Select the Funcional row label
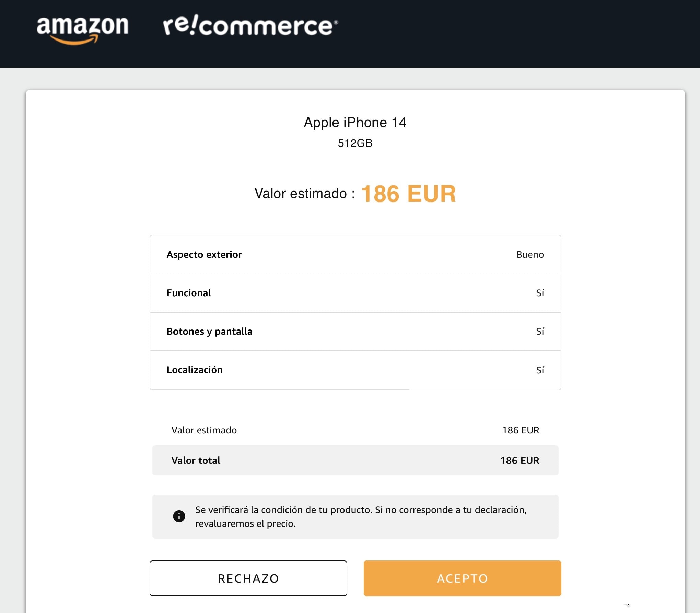The height and width of the screenshot is (613, 700). (x=189, y=293)
